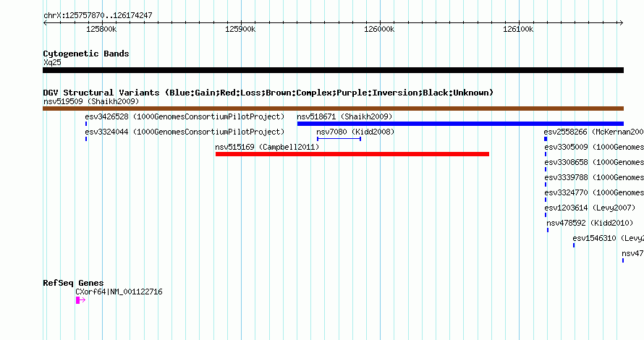The width and height of the screenshot is (644, 340).
Task: Click the 126100k ruler position
Action: (x=518, y=29)
